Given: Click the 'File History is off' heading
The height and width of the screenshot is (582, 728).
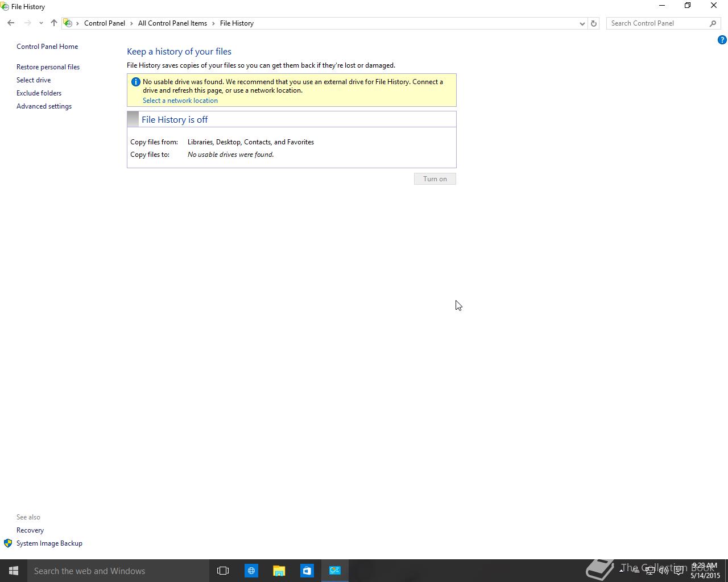Looking at the screenshot, I should coord(175,119).
